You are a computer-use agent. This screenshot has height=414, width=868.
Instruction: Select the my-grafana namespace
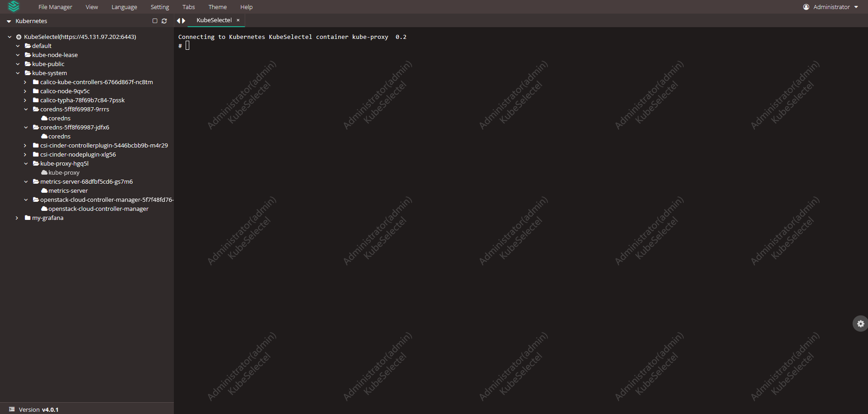pyautogui.click(x=44, y=218)
